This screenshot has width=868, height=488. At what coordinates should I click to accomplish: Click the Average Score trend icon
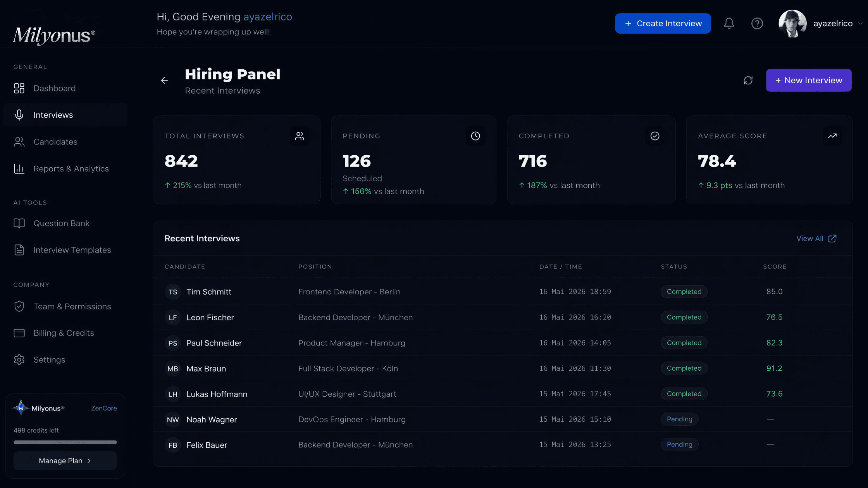click(832, 136)
